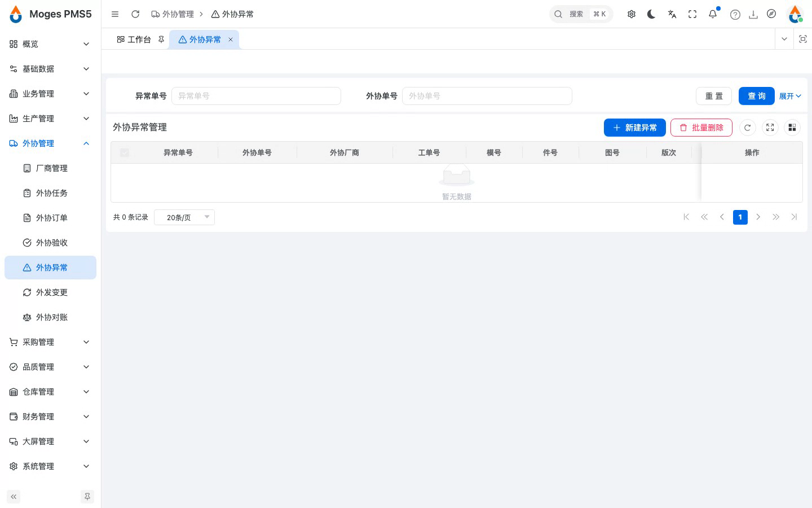
Task: Collapse sidebar with double arrow icon
Action: [14, 497]
